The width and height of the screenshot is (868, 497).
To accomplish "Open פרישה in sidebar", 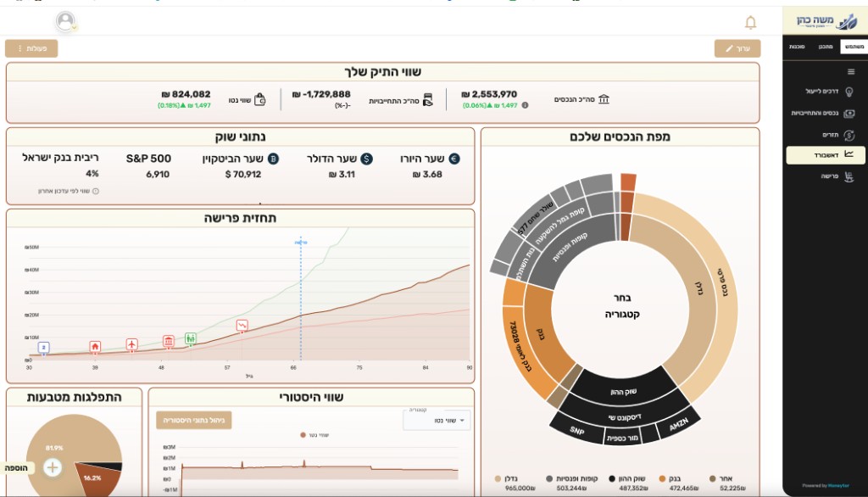I will (x=837, y=176).
